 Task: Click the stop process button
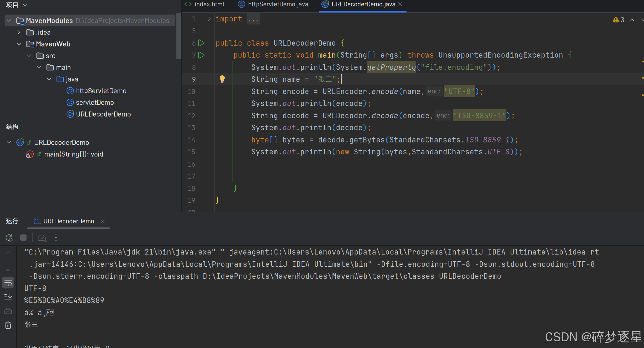[x=23, y=238]
